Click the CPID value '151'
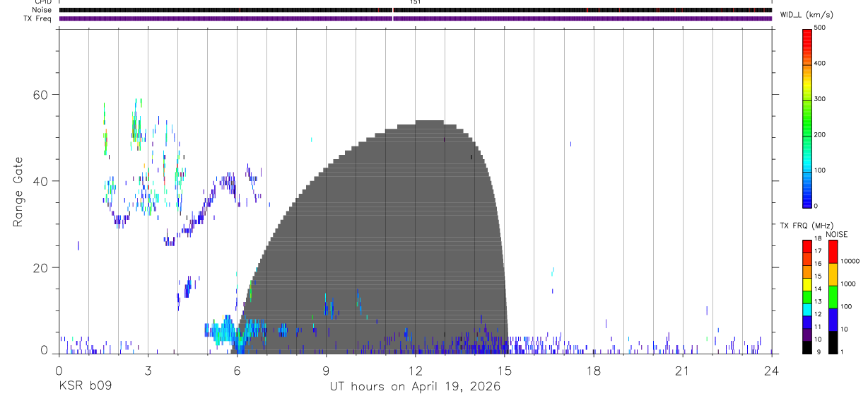Viewport: 868px width, 401px height. coord(415,2)
